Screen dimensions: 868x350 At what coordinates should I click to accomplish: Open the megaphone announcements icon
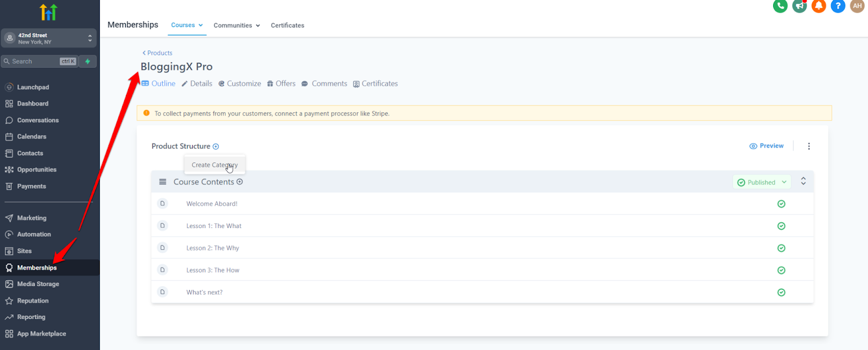pos(799,6)
